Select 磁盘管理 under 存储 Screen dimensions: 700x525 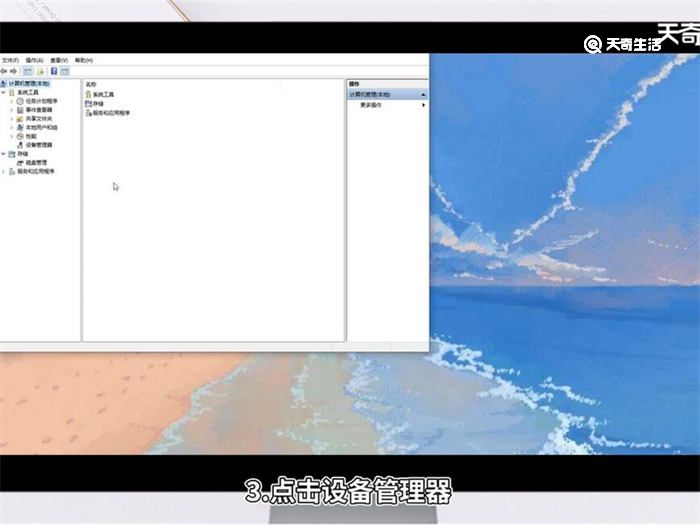tap(36, 162)
